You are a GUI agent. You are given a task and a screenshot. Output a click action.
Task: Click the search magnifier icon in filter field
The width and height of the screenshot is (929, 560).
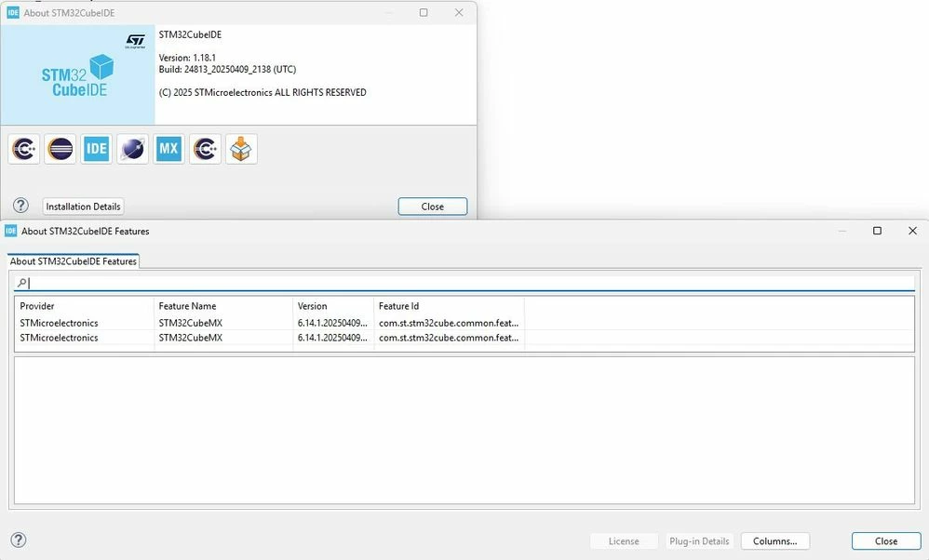22,283
